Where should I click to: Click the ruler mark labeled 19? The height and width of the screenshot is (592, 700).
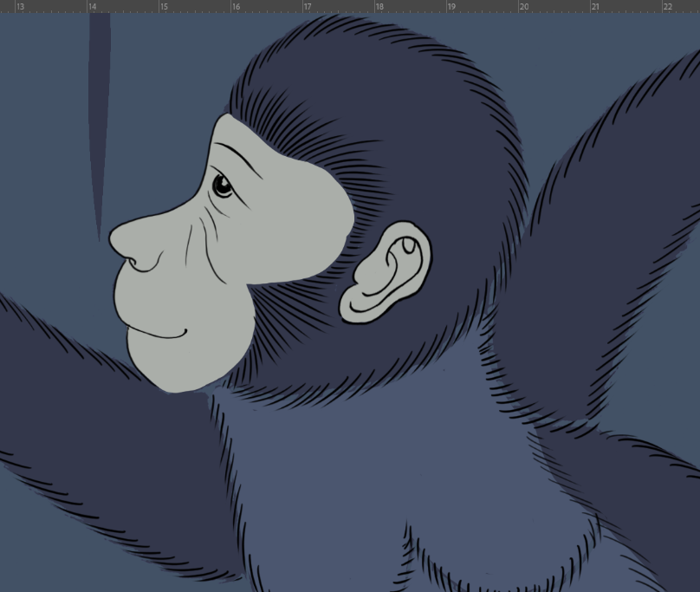450,6
